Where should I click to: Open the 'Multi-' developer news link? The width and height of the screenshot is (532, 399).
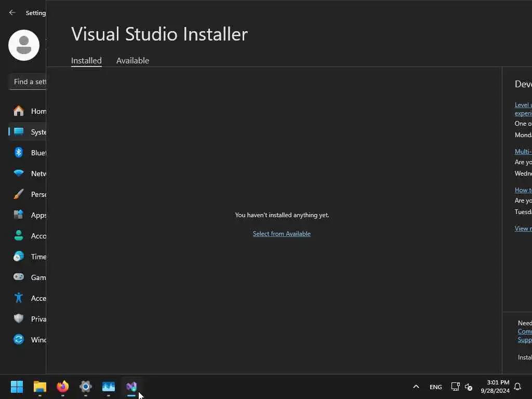tap(523, 152)
